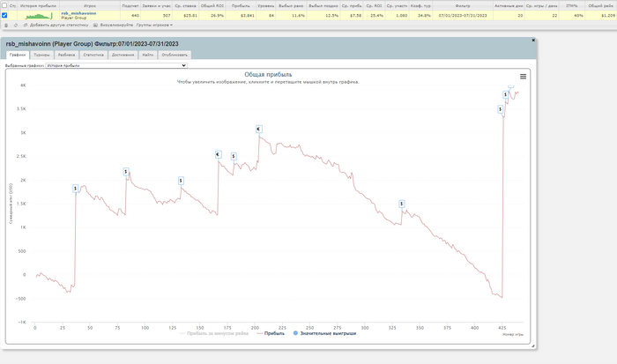Click the total ROI 26.9% cell
This screenshot has width=617, height=364.
click(x=212, y=15)
